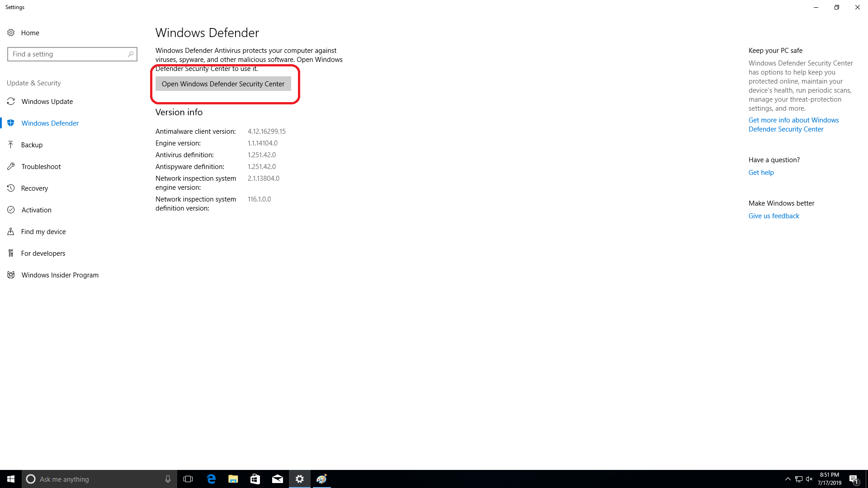
Task: Open Task View from the taskbar
Action: 188,479
